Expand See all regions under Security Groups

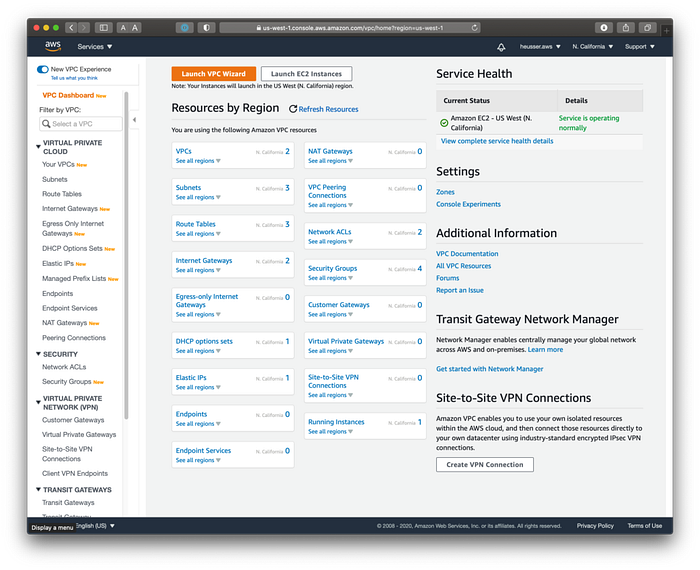pos(330,278)
